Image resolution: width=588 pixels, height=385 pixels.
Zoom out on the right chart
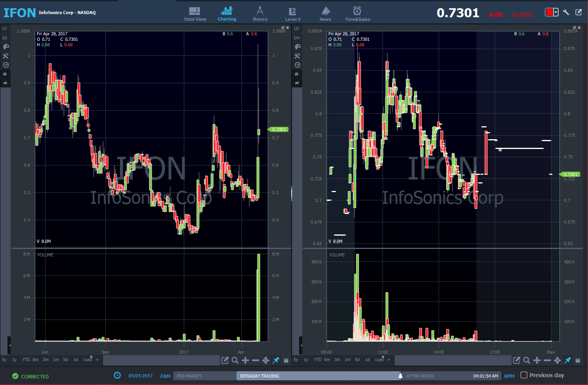pos(547,360)
